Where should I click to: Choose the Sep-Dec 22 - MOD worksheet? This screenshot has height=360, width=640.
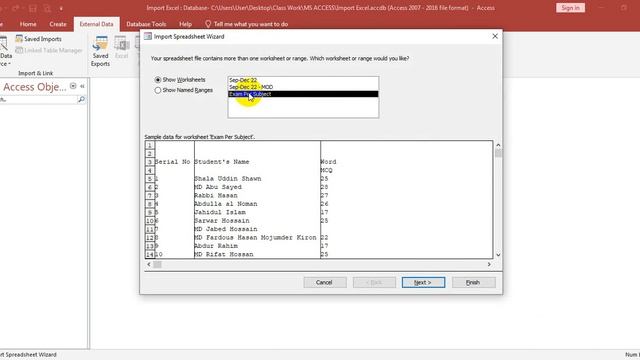(x=303, y=87)
